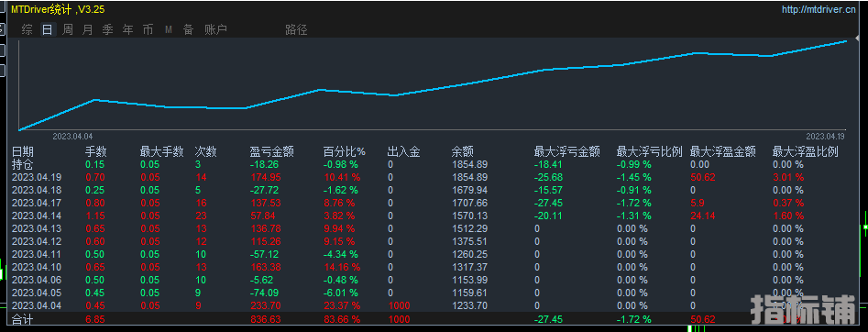Switch to the 月 monthly tab
This screenshot has width=868, height=332.
pyautogui.click(x=87, y=30)
